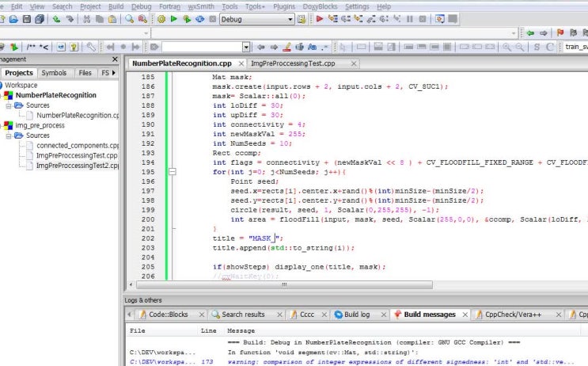Viewport: 588px width, 366px height.
Task: Click the Paste clipboard icon
Action: coord(112,19)
